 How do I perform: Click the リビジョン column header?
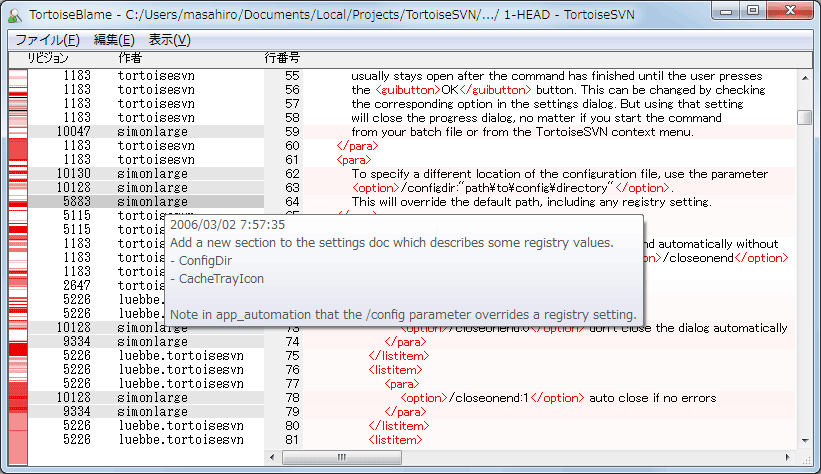coord(48,58)
